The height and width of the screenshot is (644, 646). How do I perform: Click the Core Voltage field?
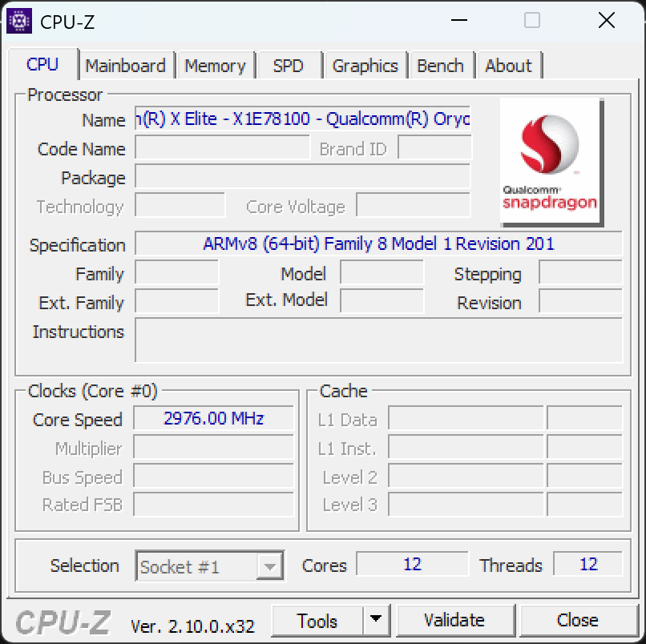click(414, 204)
